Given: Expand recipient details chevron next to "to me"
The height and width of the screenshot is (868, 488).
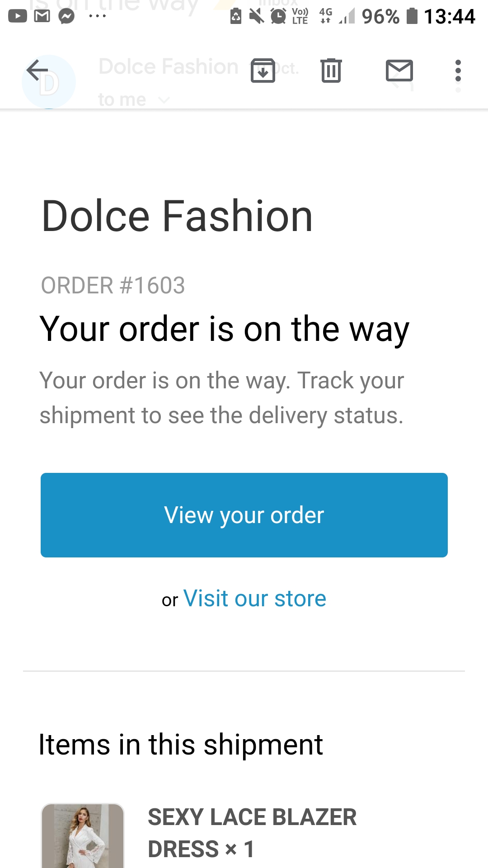Looking at the screenshot, I should [164, 100].
